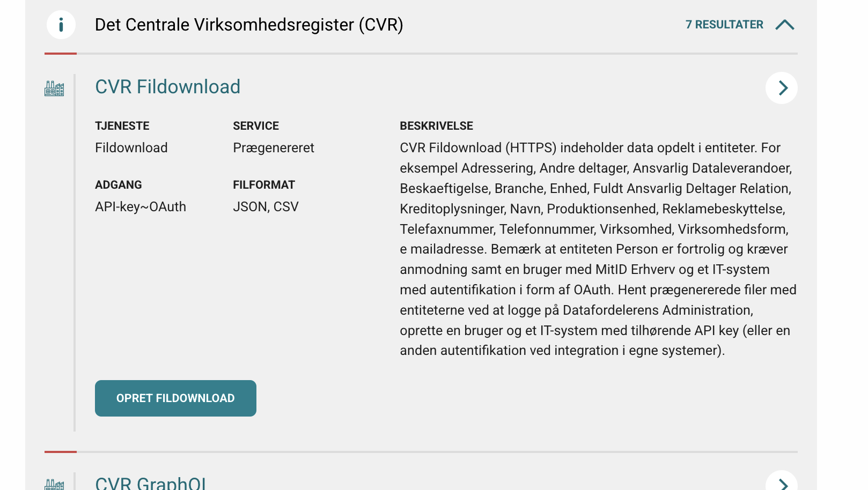
Task: Click the info icon beside Det Centrale Virksomhedsregister
Action: coord(61,25)
